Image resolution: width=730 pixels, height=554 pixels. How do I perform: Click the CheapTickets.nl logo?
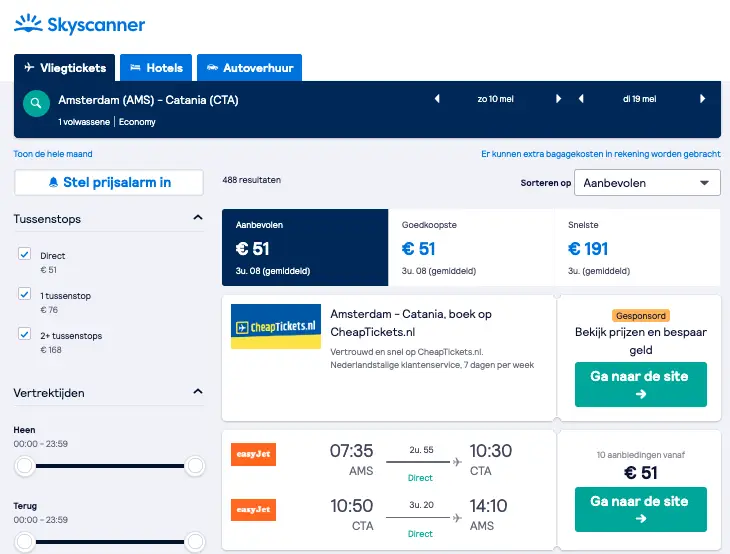pos(276,326)
